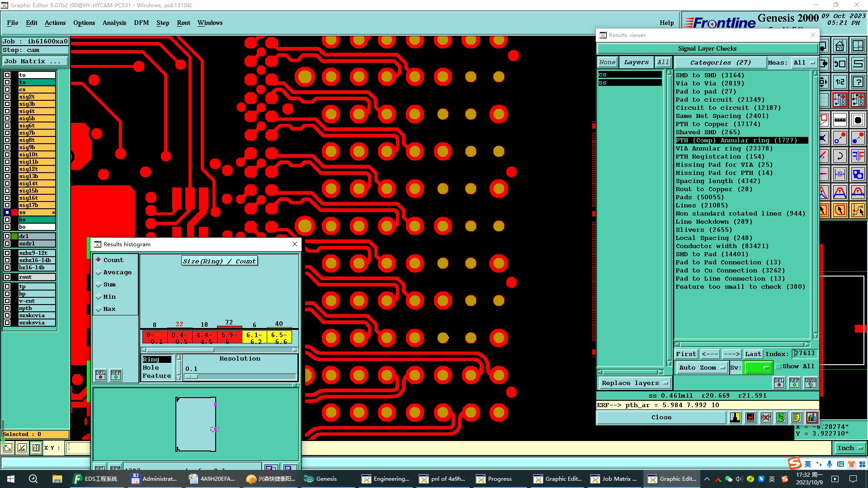Open the Inch units dropdown
Viewport: 868px width, 488px height.
850,448
